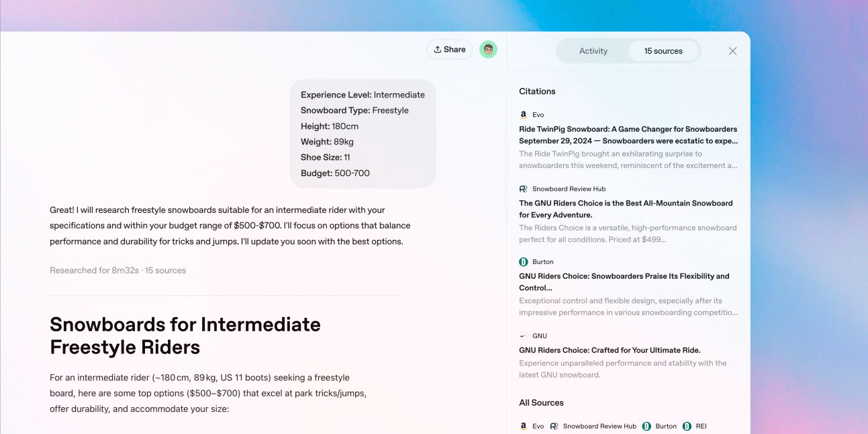
Task: Switch to the Activity tab
Action: click(x=593, y=51)
